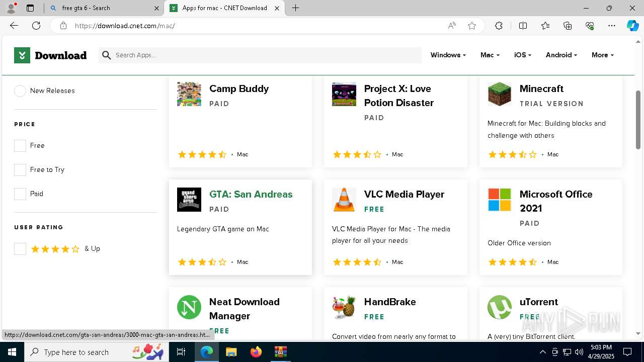Image resolution: width=644 pixels, height=362 pixels.
Task: Open the Microsoft Office 2021 logo icon
Action: pos(500,200)
